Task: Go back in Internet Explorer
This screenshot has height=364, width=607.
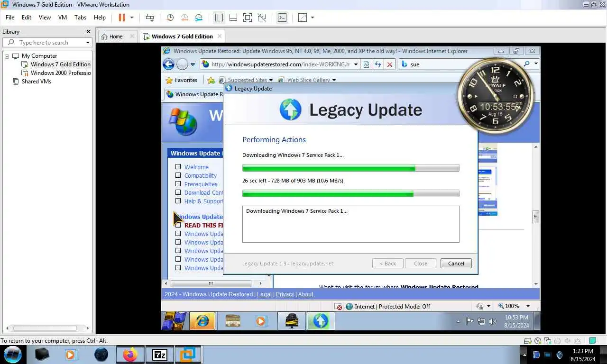Action: (x=168, y=64)
